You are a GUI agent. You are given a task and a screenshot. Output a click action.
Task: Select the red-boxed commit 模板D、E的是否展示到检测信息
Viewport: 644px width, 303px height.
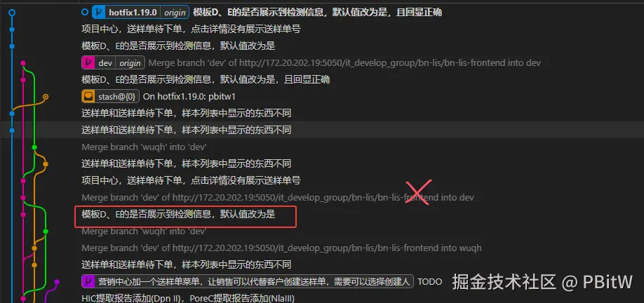coord(178,215)
